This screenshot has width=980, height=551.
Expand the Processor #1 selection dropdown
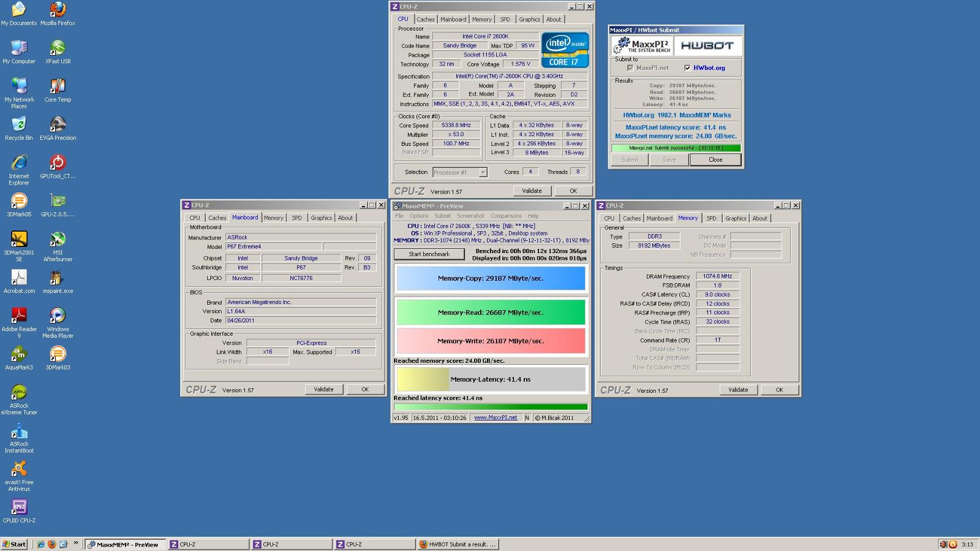[483, 173]
